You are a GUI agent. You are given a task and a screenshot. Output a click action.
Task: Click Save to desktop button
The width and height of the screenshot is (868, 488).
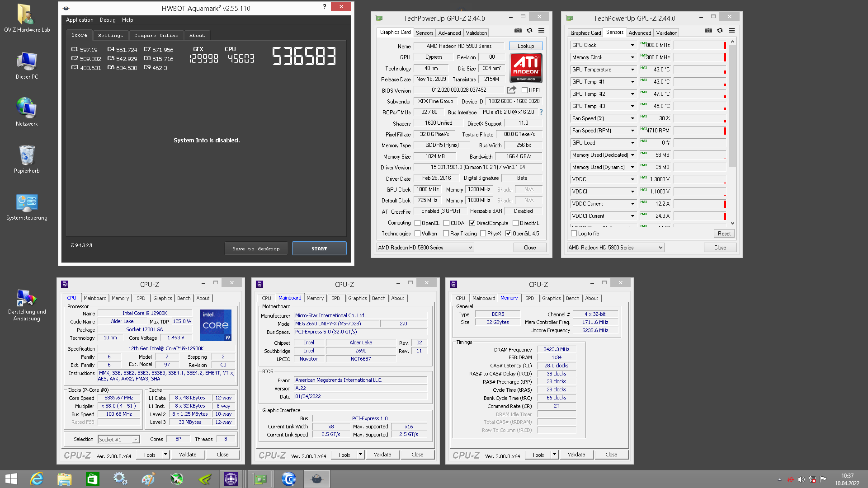(256, 249)
